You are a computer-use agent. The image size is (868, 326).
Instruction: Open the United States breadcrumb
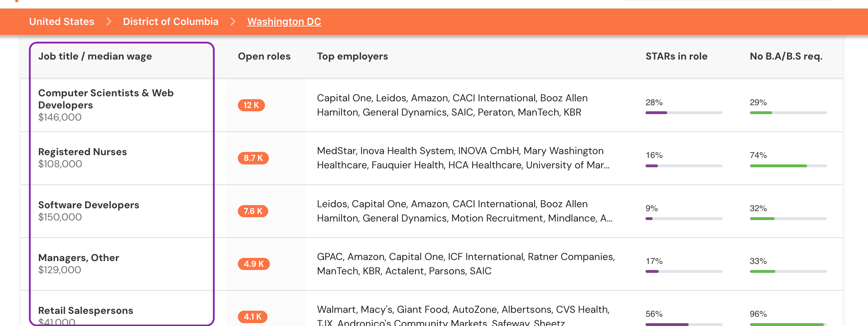click(x=62, y=21)
